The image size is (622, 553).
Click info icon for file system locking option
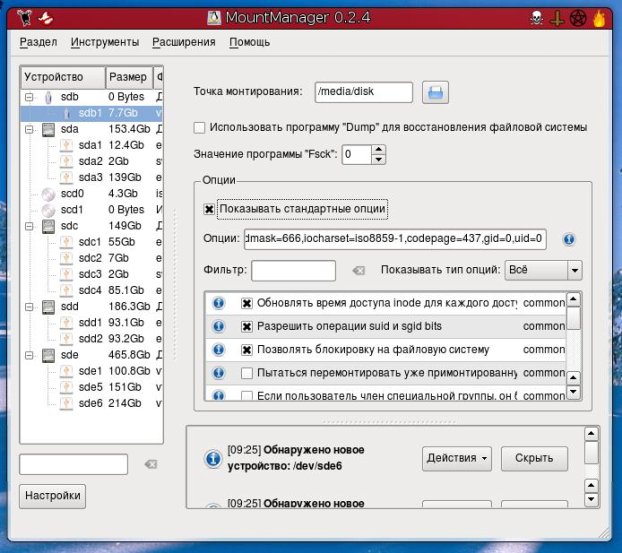point(219,349)
